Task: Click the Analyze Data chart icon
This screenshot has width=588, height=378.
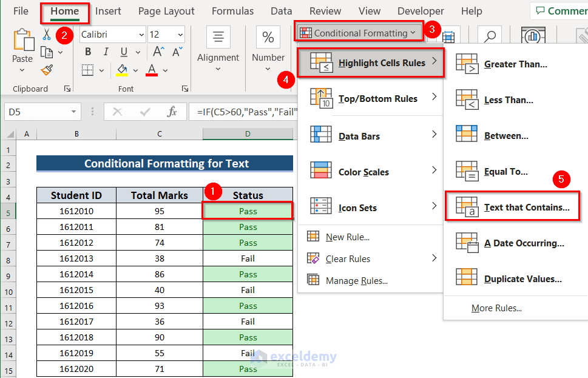Action: (x=533, y=36)
